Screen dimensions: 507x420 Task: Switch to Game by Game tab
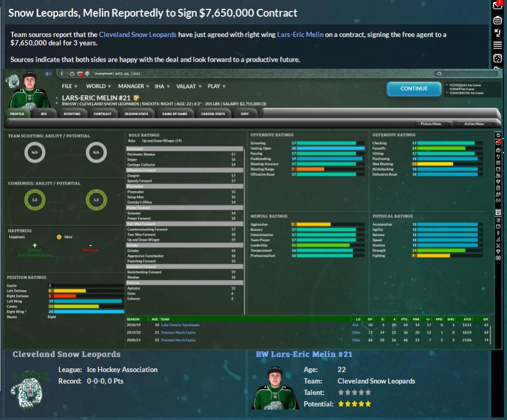175,114
